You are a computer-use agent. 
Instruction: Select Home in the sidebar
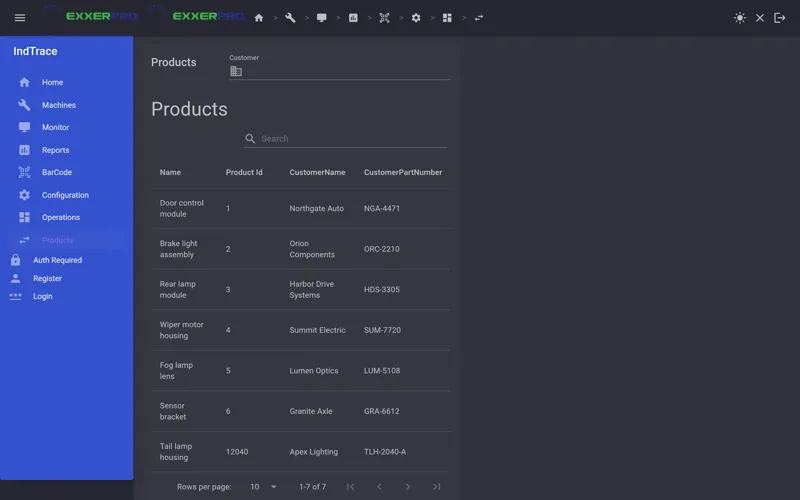pyautogui.click(x=66, y=82)
